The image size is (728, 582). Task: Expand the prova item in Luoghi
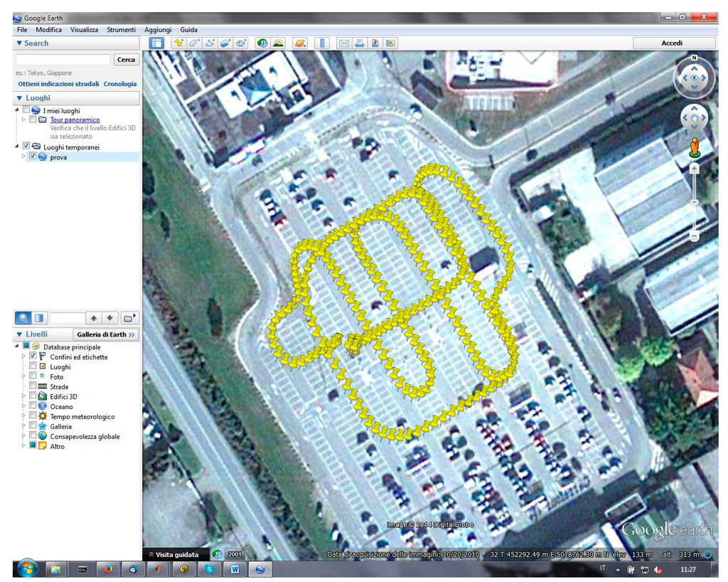[x=23, y=157]
